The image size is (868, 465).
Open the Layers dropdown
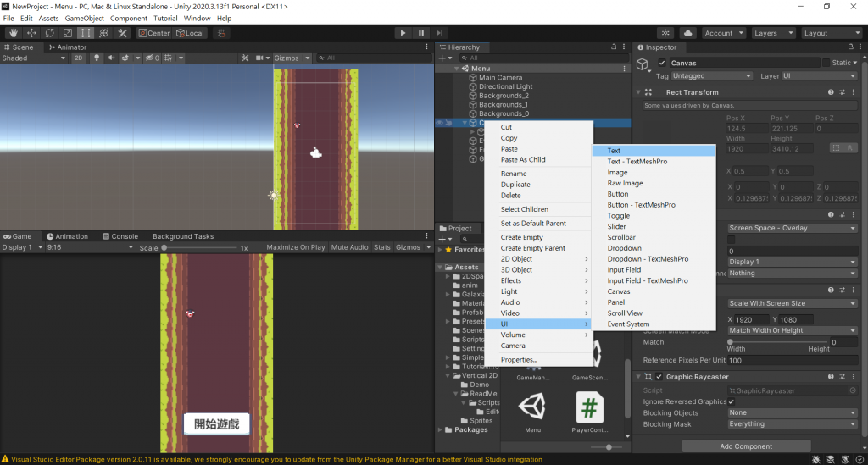773,33
